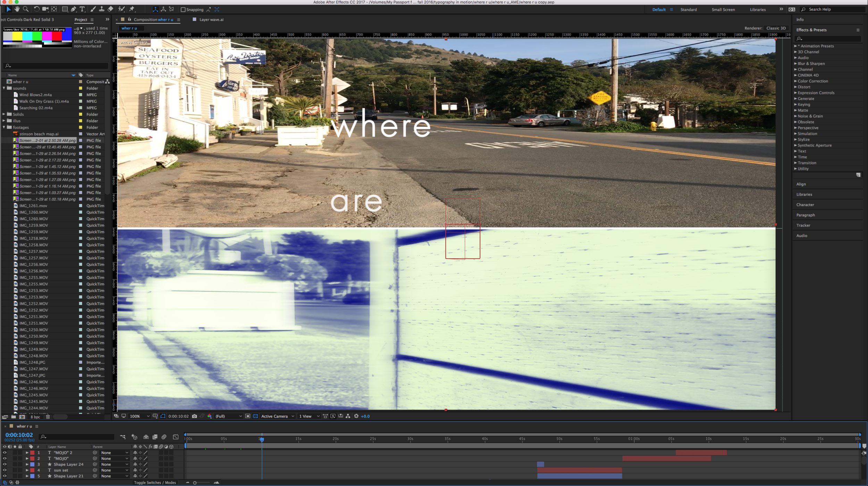The width and height of the screenshot is (868, 486).
Task: Open the Composition wher r u tab
Action: (153, 20)
